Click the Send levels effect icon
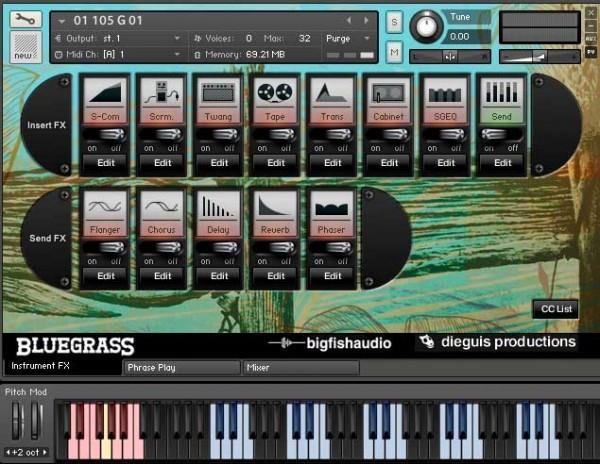The width and height of the screenshot is (600, 464). click(x=502, y=93)
